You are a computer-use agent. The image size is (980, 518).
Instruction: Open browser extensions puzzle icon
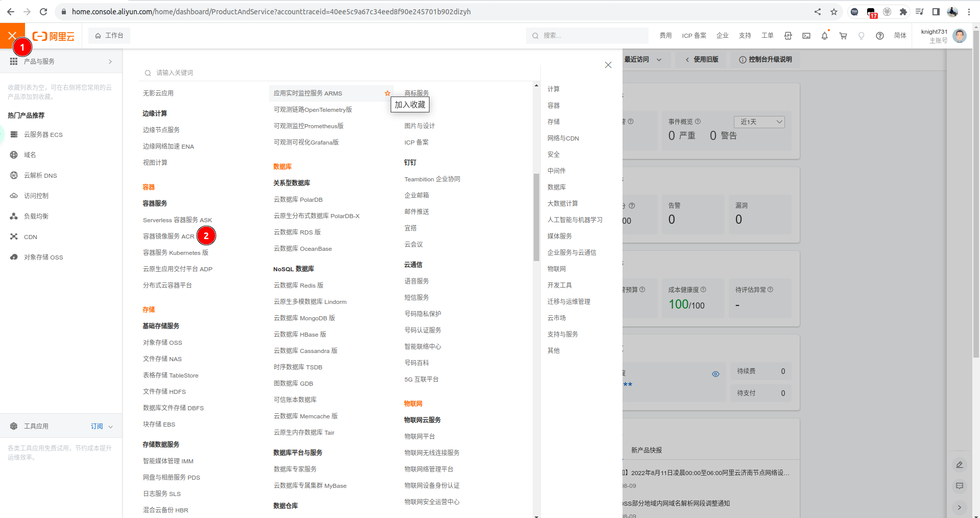[x=903, y=11]
